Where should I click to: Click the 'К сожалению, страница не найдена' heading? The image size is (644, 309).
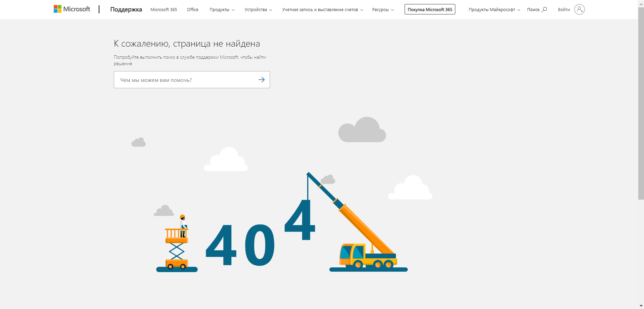[x=187, y=44]
